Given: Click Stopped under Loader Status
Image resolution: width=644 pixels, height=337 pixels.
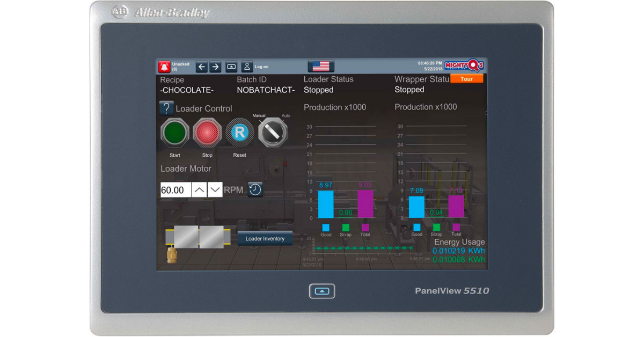Looking at the screenshot, I should pyautogui.click(x=319, y=90).
